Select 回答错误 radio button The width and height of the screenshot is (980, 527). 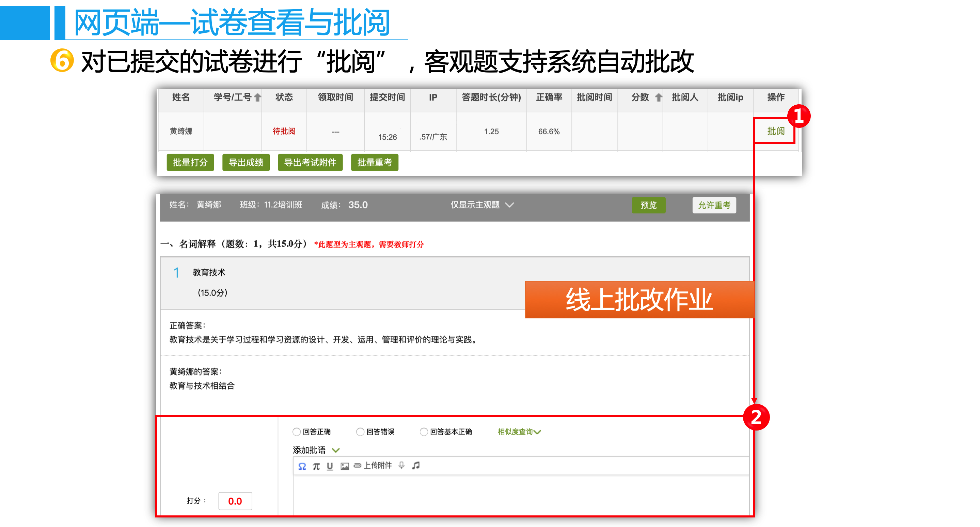(x=360, y=432)
